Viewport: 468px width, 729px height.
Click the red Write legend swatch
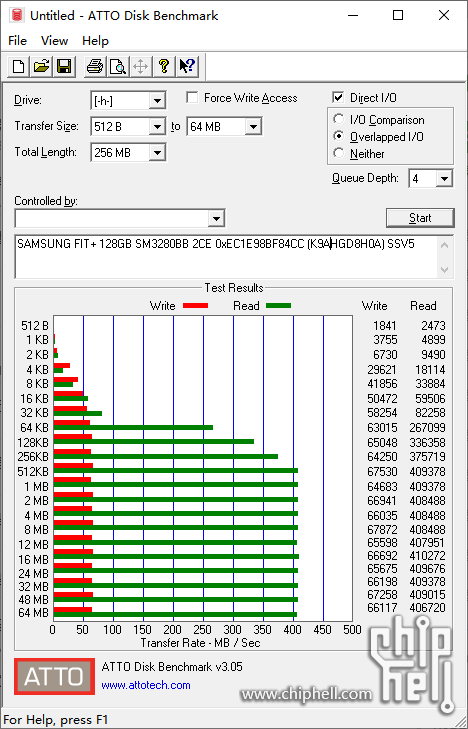[x=195, y=306]
